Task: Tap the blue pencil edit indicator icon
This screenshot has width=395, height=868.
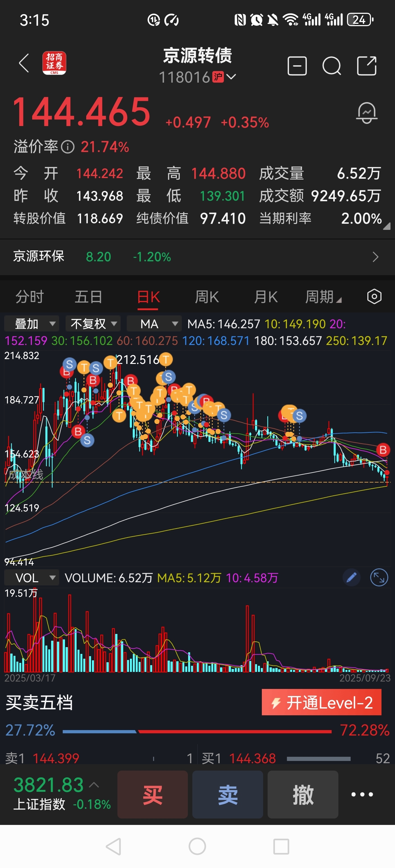Action: pos(352,578)
